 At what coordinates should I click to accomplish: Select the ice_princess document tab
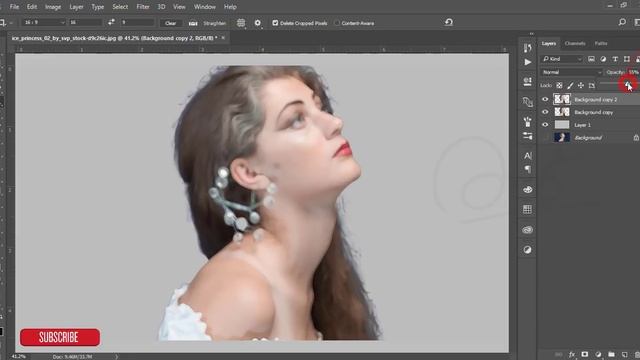tap(114, 38)
